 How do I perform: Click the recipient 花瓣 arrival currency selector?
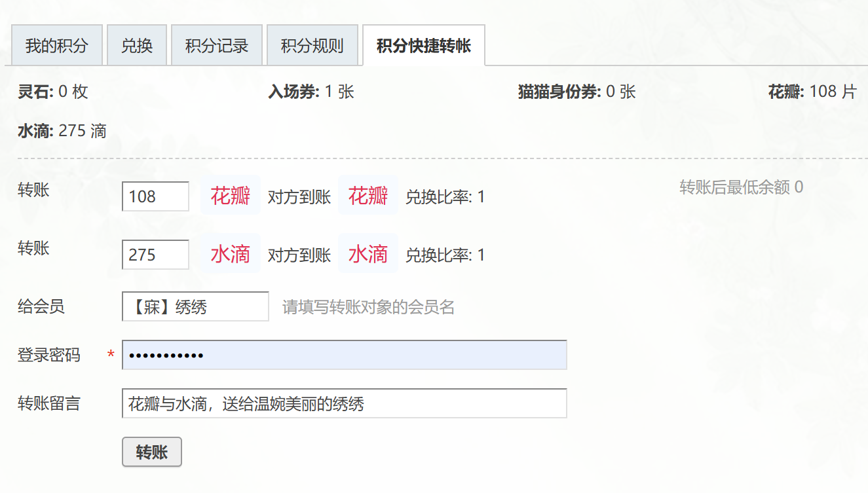368,196
